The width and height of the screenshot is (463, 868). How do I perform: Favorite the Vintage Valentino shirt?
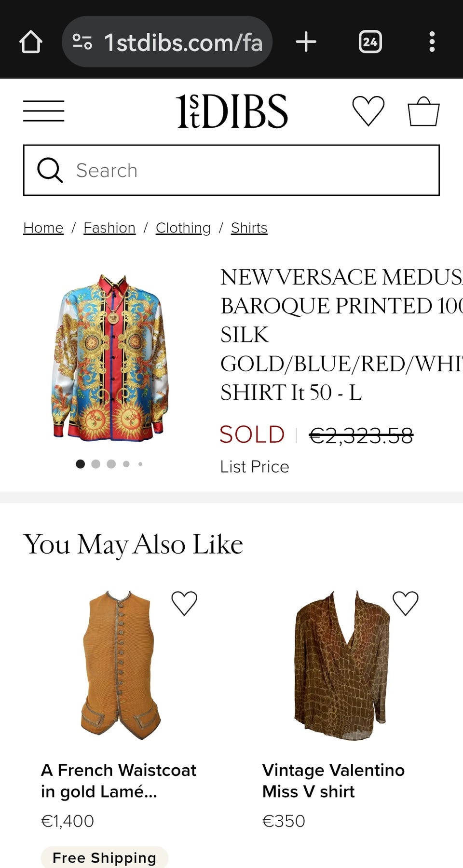pos(405,603)
